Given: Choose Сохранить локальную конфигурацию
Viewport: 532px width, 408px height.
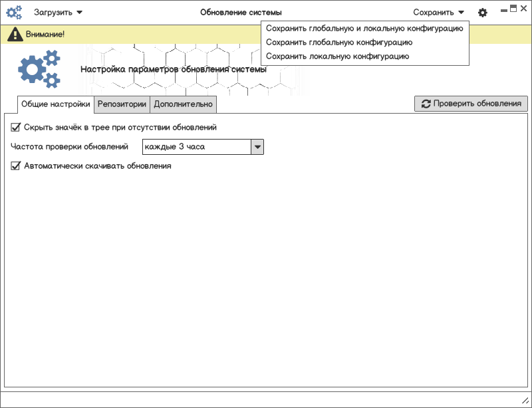Looking at the screenshot, I should [x=364, y=56].
